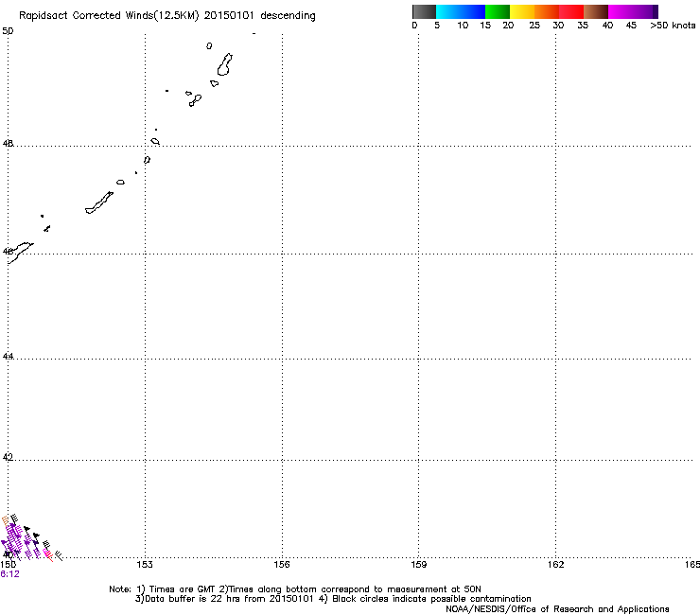Click the '153' longitude axis label

(x=145, y=565)
